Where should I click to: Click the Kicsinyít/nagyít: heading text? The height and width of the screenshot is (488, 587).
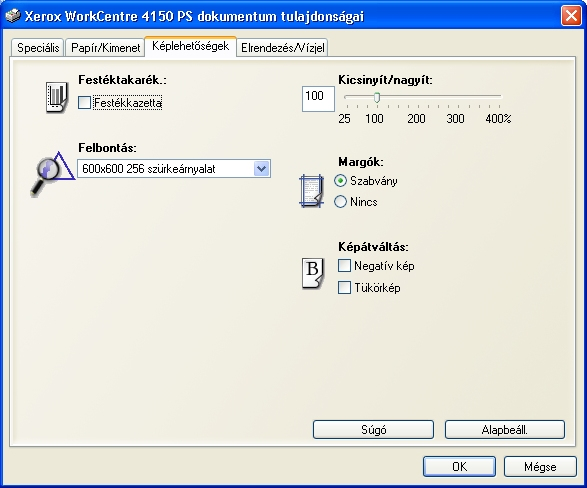(386, 80)
